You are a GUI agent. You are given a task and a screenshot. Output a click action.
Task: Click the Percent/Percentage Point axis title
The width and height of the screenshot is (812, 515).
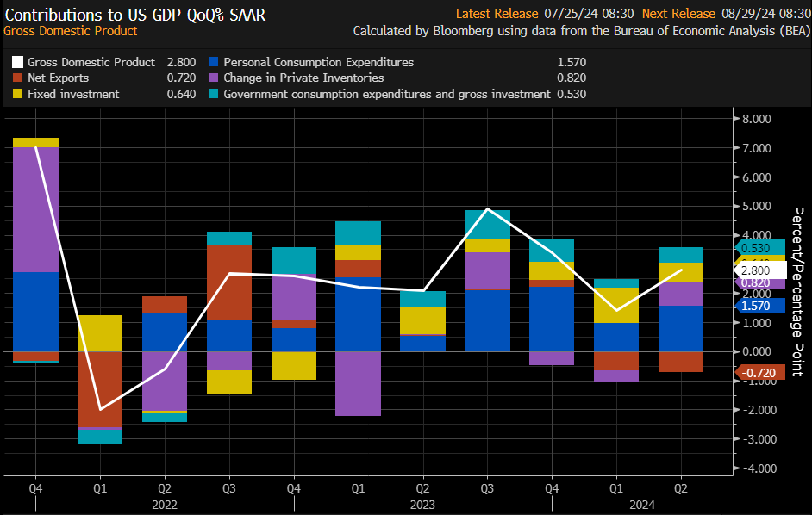coord(797,291)
